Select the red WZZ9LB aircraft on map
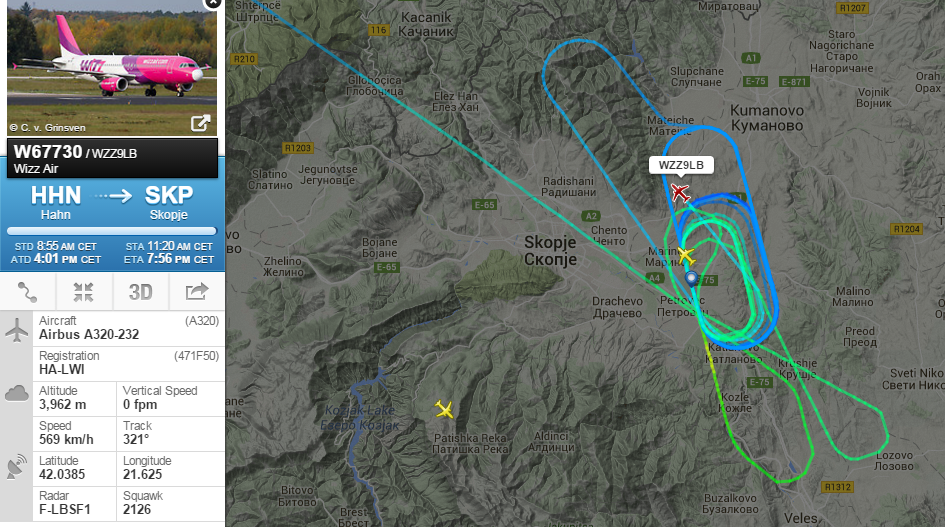Viewport: 945px width, 527px height. [x=680, y=193]
